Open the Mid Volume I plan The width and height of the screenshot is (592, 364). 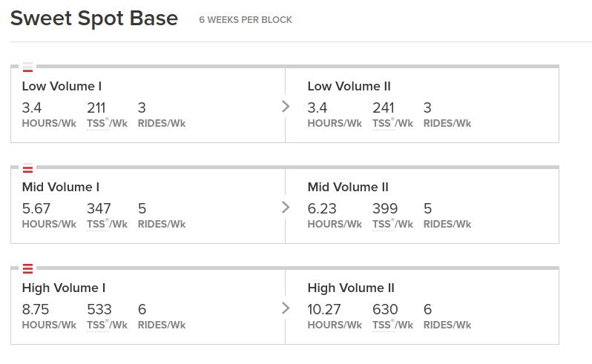tap(60, 187)
